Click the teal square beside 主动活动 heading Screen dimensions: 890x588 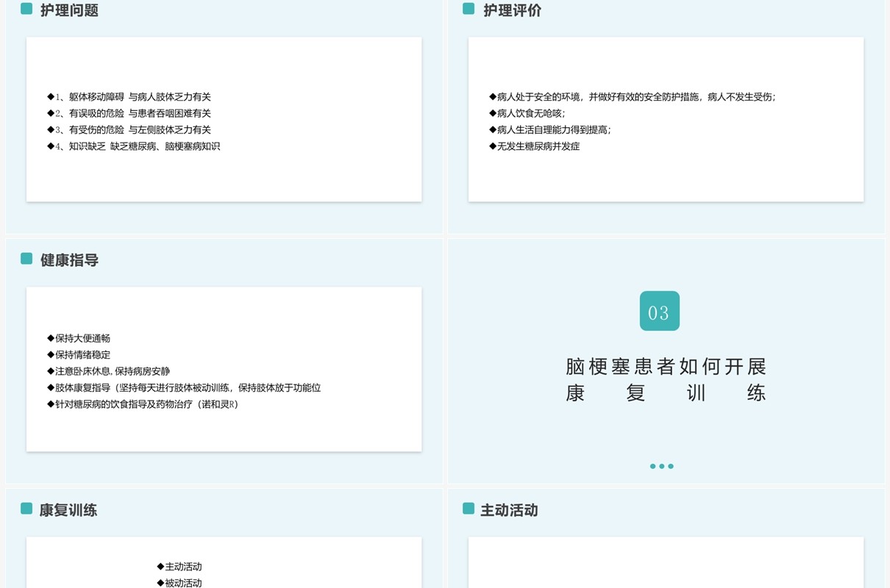click(469, 509)
